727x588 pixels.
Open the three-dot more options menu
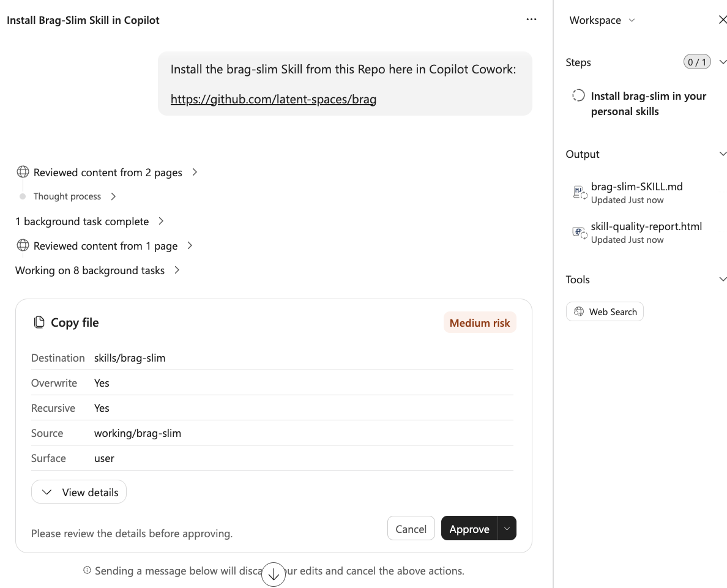click(531, 20)
